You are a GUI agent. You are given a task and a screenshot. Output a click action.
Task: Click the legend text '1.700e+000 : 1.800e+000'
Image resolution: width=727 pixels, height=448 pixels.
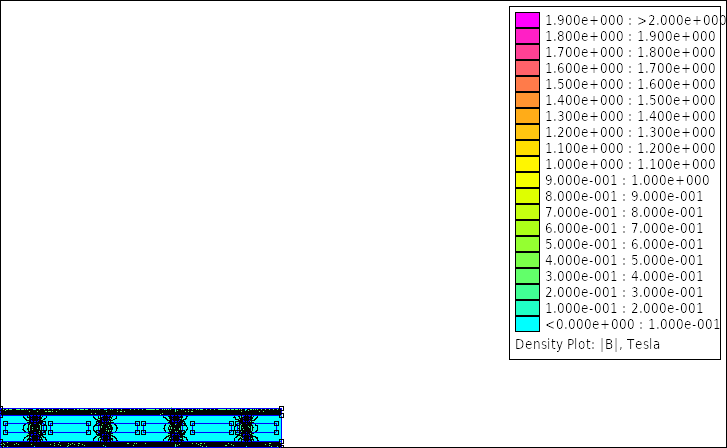[631, 52]
